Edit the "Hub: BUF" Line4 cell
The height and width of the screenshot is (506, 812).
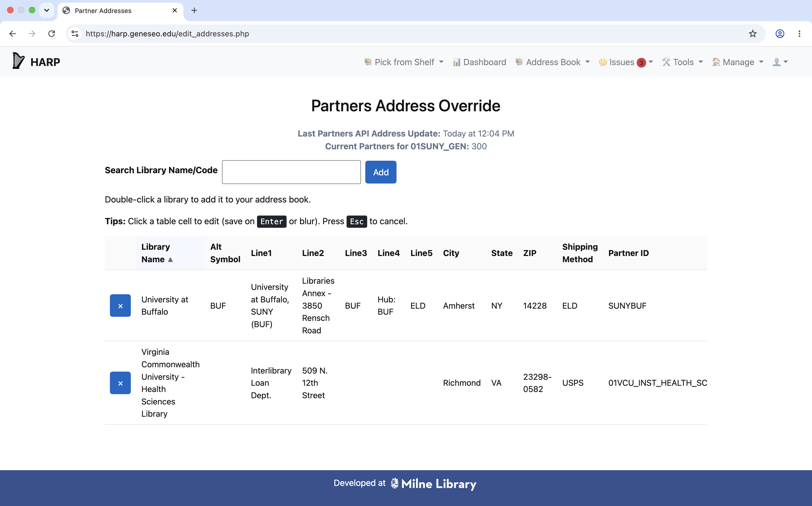coord(388,306)
